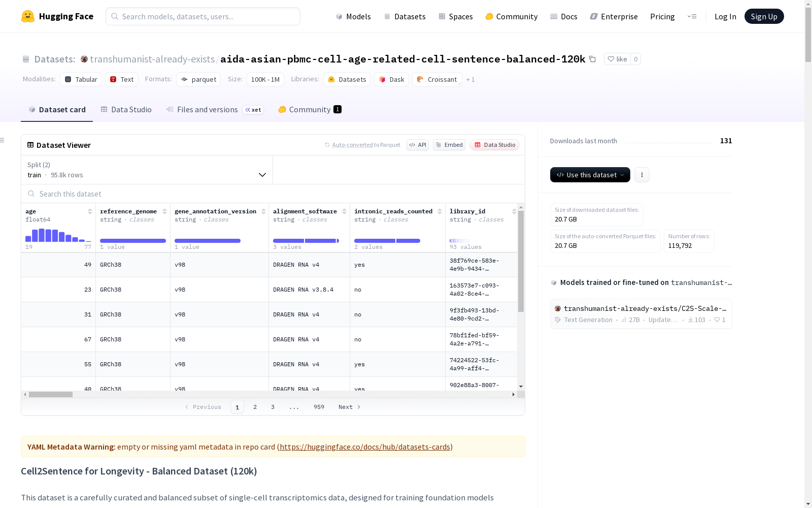Sort the age column

click(90, 211)
